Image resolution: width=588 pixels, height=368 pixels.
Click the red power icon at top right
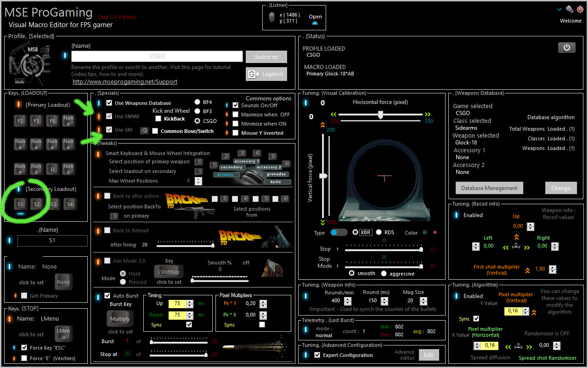pos(580,9)
